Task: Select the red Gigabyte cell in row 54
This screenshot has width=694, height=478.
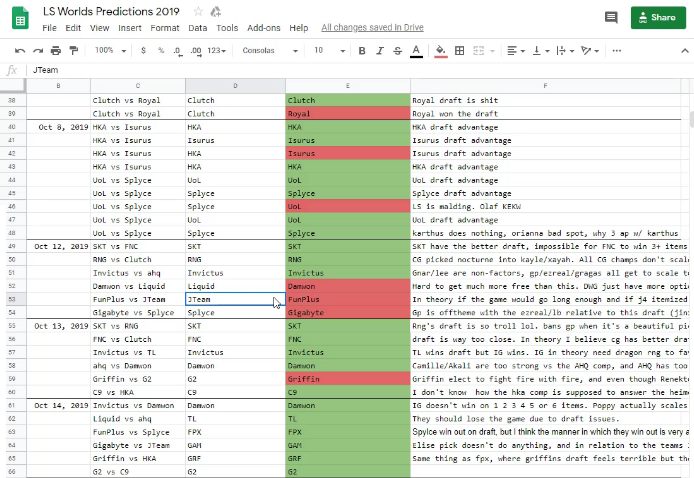Action: [x=348, y=312]
